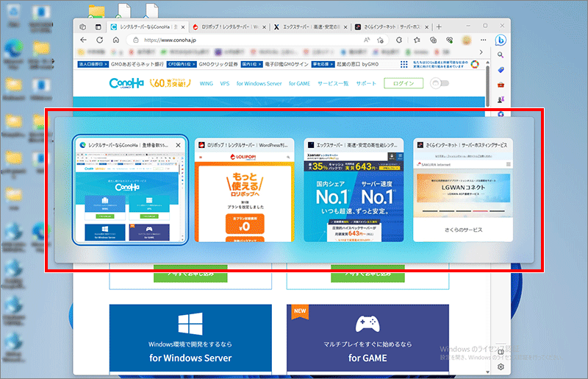Open the 電子印鑑GMOサイン link

click(287, 64)
